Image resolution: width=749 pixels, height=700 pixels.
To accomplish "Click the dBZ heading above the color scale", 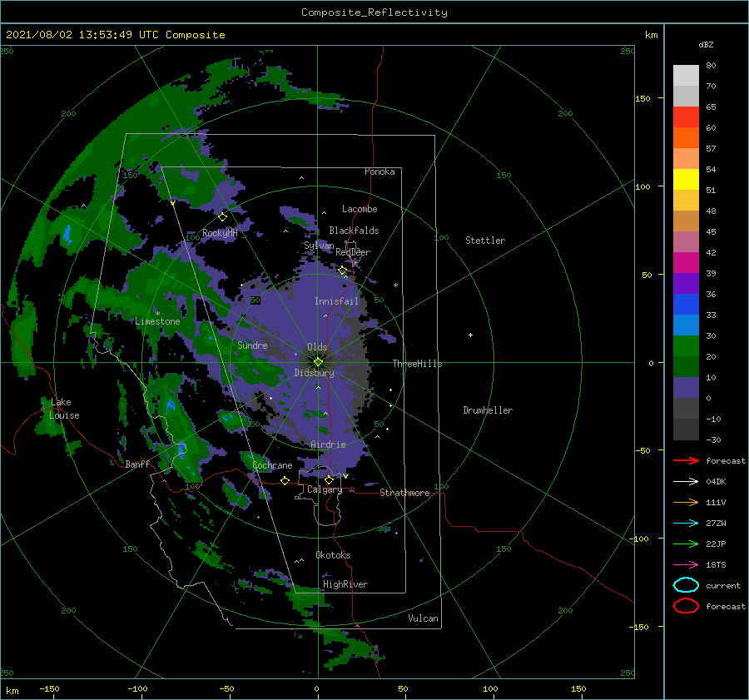I will pyautogui.click(x=706, y=44).
